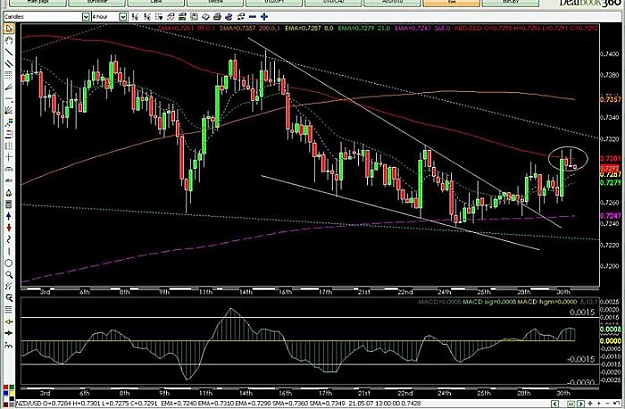Select the crosshair tool
The height and width of the screenshot is (409, 625).
pos(8,157)
